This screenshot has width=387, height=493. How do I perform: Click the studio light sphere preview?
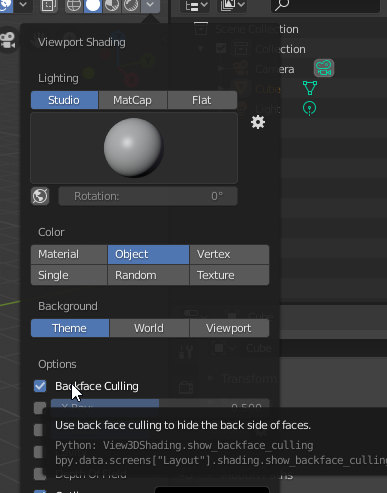click(x=134, y=148)
